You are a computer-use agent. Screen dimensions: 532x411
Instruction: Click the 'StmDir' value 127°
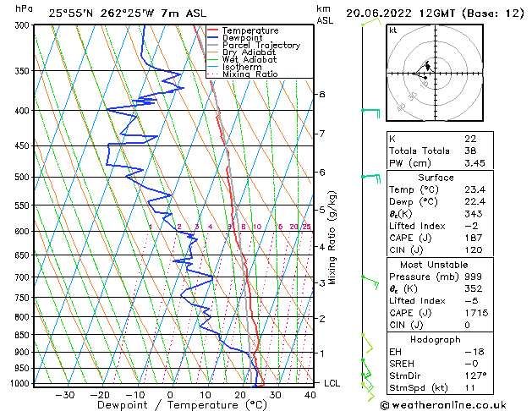point(475,375)
